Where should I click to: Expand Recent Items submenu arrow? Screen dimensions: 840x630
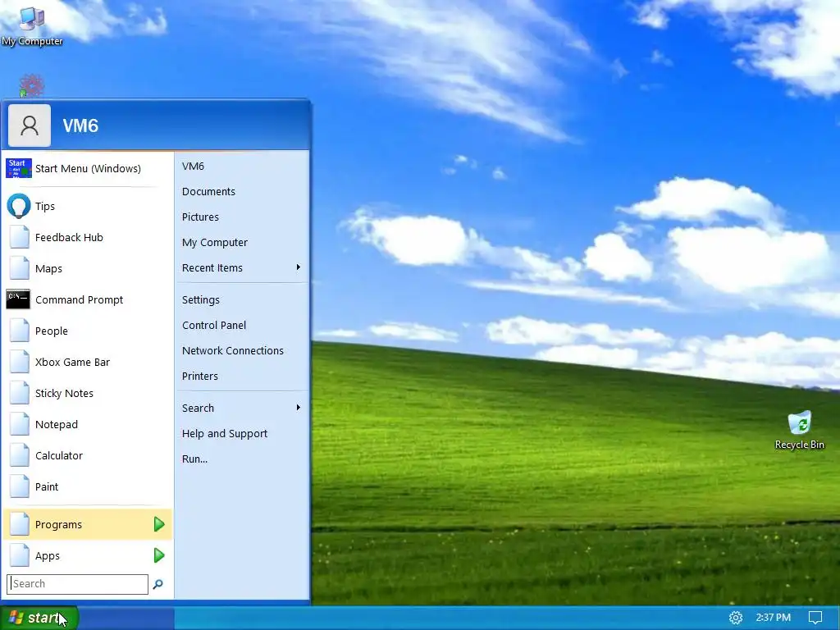point(299,267)
